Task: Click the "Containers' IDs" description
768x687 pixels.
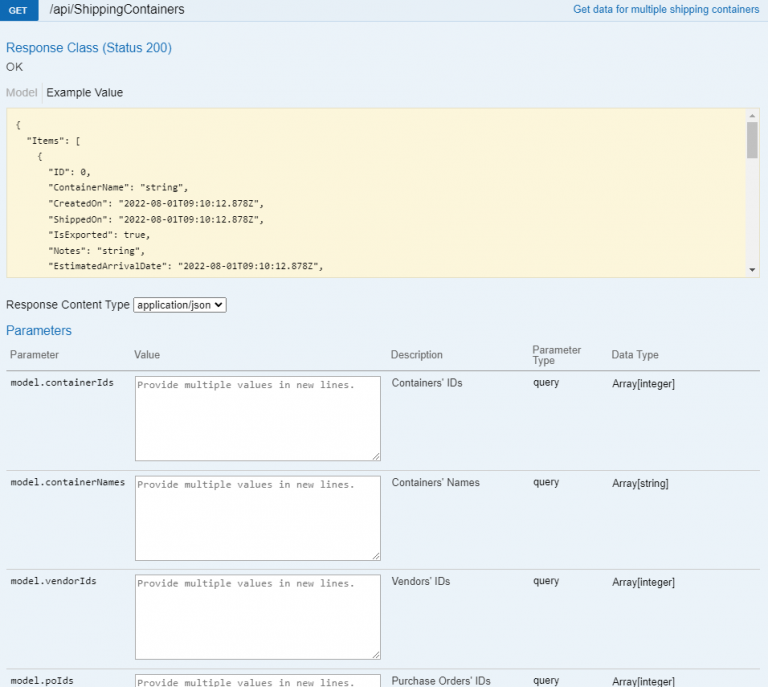Action: [427, 383]
